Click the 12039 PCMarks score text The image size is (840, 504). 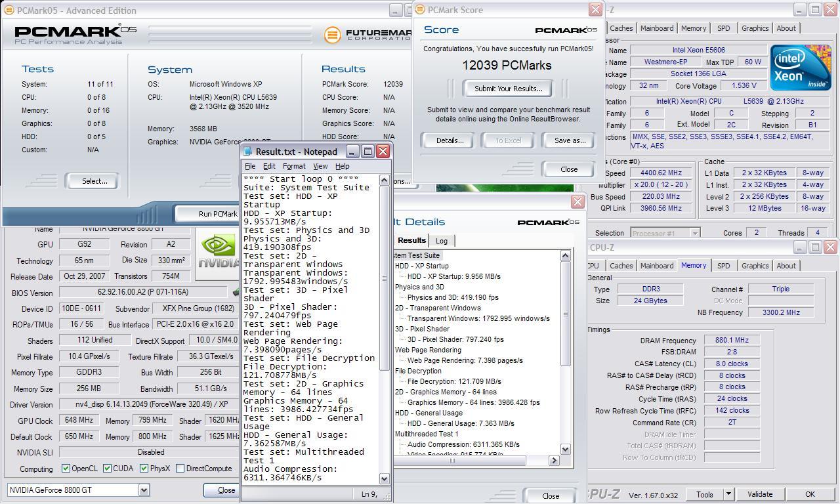click(507, 65)
